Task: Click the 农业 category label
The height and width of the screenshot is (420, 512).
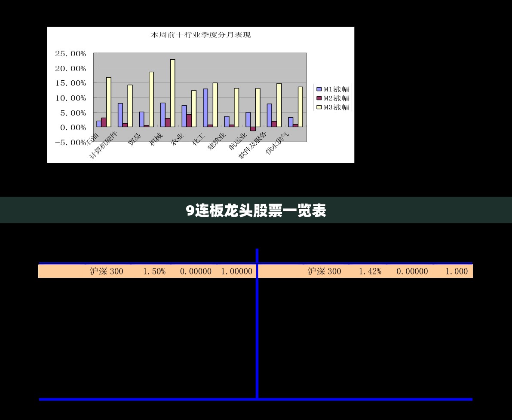Action: [177, 139]
